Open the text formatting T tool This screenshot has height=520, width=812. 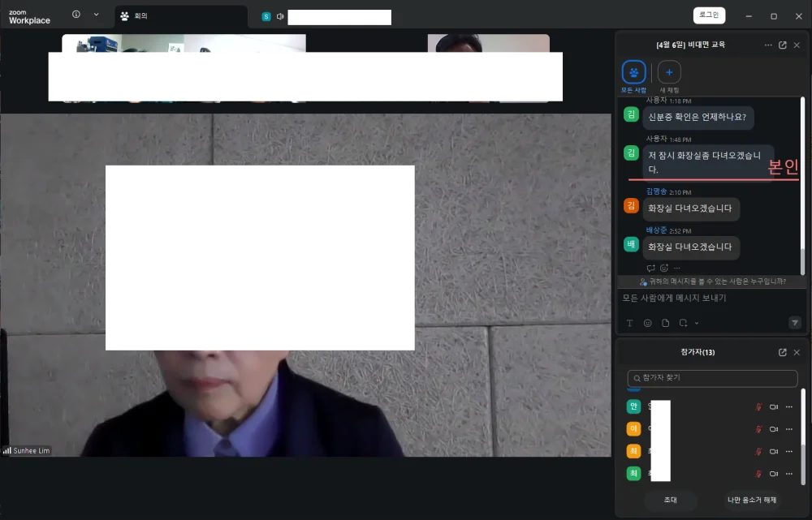click(x=630, y=323)
